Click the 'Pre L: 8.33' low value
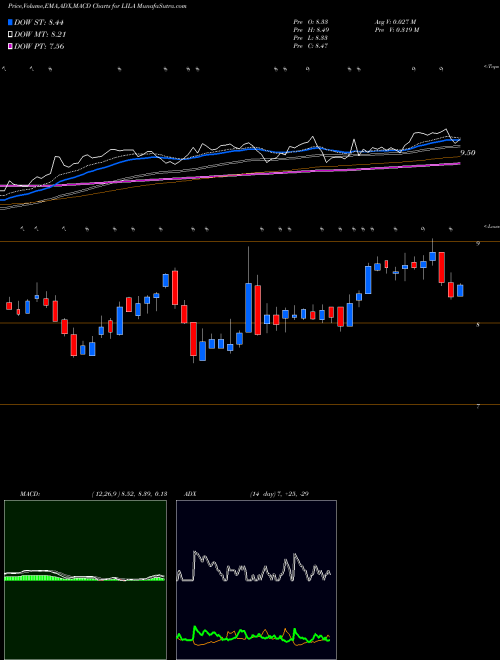 (311, 38)
